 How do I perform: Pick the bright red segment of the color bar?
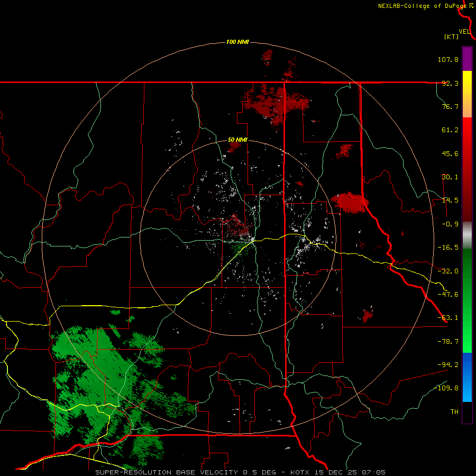pyautogui.click(x=467, y=170)
